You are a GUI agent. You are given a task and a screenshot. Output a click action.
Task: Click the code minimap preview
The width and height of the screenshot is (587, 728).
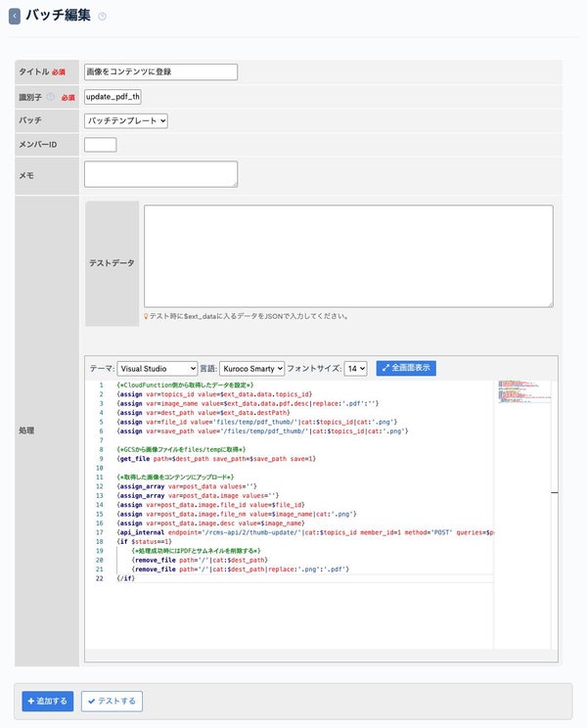(523, 391)
